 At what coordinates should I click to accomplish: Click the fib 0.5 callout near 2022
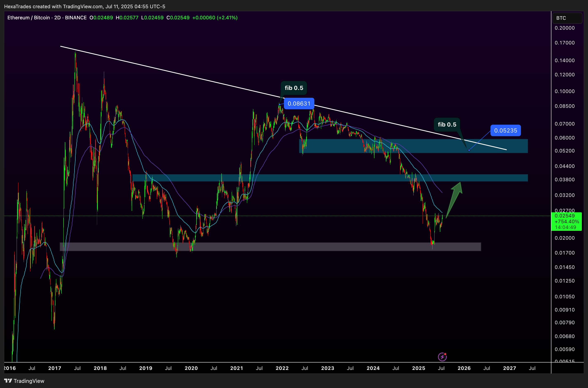click(x=294, y=88)
